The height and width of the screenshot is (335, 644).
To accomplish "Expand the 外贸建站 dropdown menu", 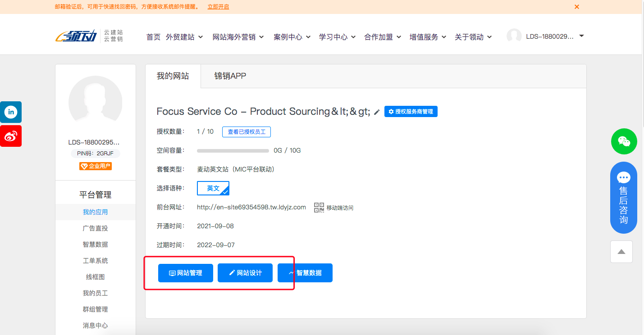I will coord(184,37).
